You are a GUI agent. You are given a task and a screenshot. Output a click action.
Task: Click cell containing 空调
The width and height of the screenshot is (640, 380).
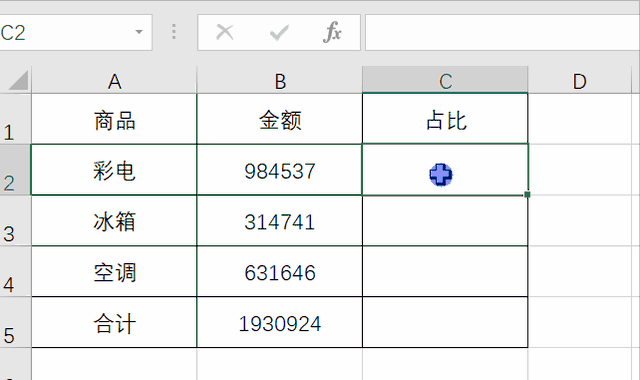pyautogui.click(x=114, y=272)
